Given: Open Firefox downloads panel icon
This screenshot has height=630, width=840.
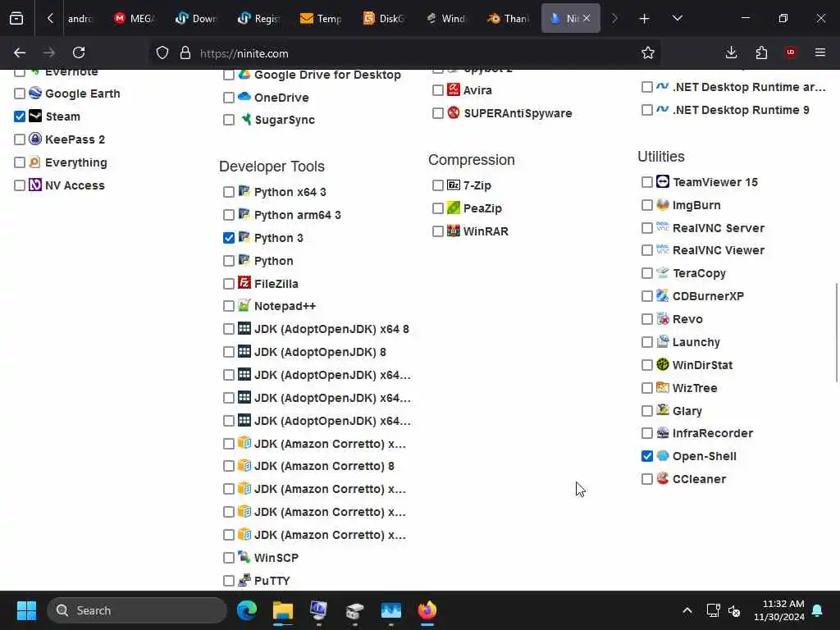Looking at the screenshot, I should point(731,52).
